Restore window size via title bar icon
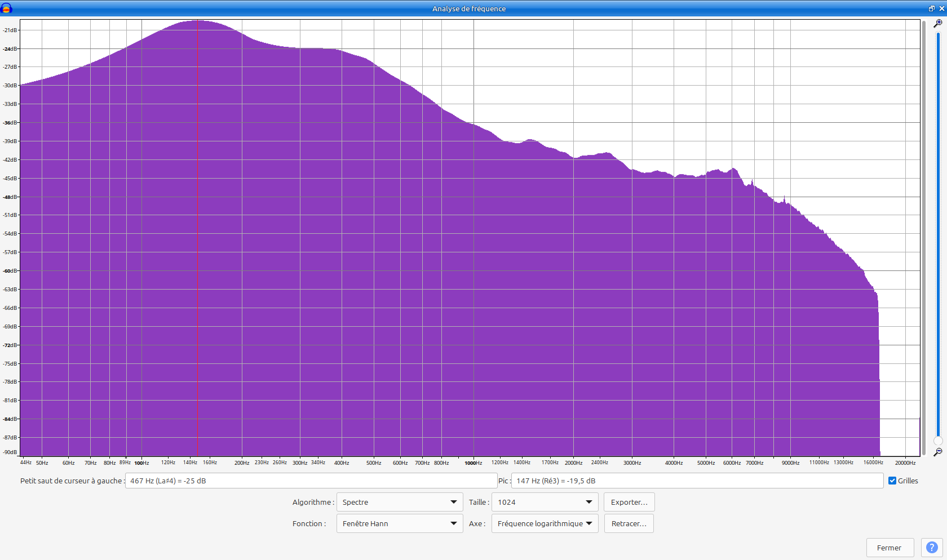 click(932, 8)
